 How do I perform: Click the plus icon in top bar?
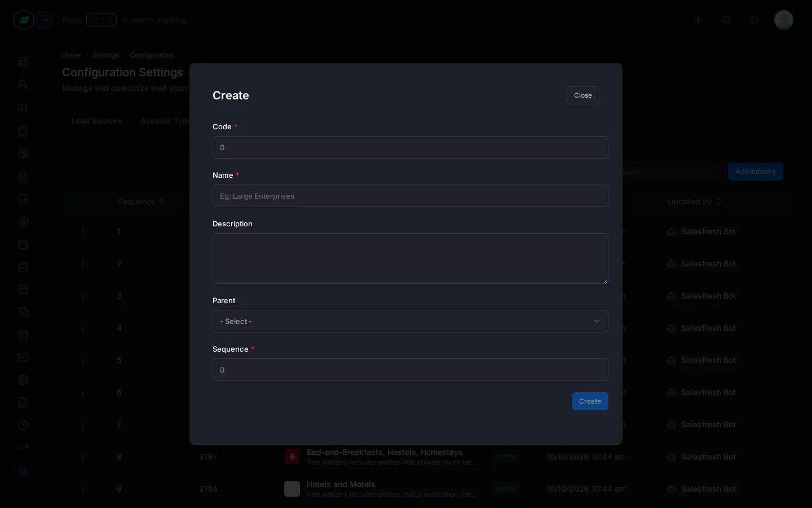click(698, 20)
